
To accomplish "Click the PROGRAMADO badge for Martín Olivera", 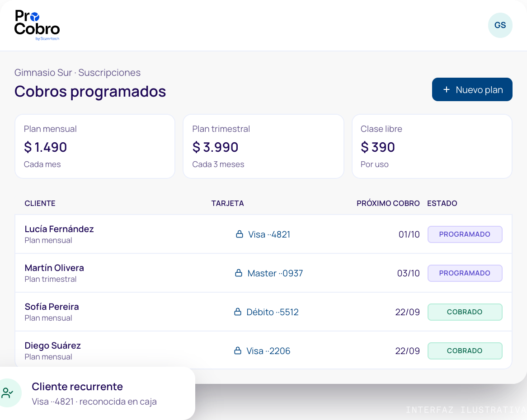I will (465, 273).
